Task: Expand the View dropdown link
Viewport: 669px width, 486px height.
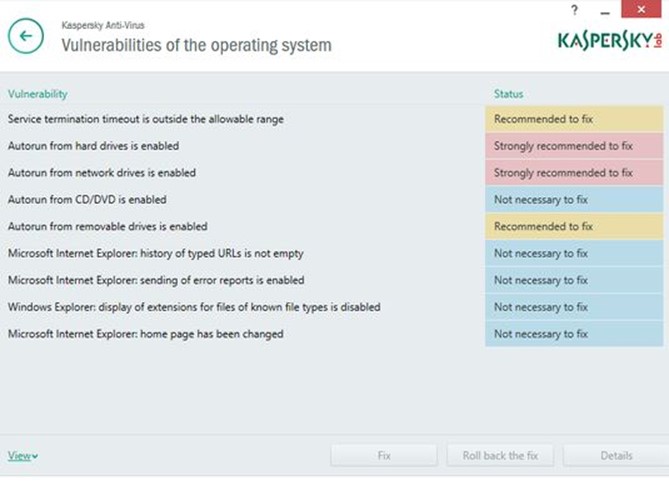Action: (23, 456)
